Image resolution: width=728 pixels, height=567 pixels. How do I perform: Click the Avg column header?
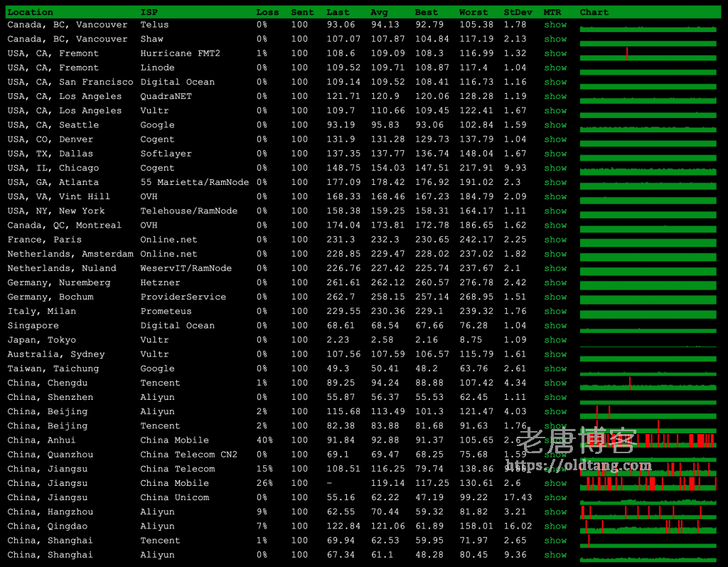tap(379, 12)
